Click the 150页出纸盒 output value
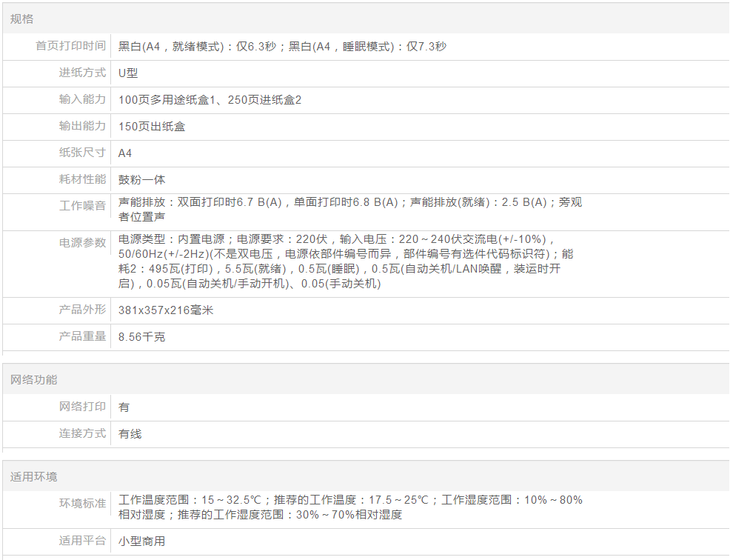 click(152, 127)
